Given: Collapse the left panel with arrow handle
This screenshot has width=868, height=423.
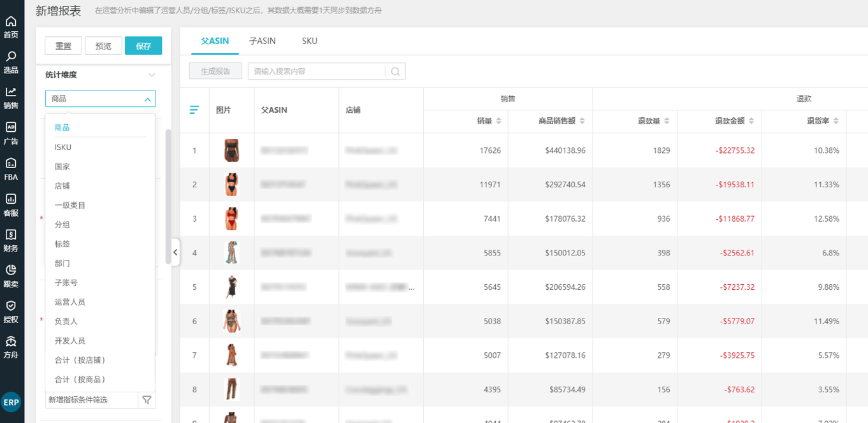Looking at the screenshot, I should point(175,252).
